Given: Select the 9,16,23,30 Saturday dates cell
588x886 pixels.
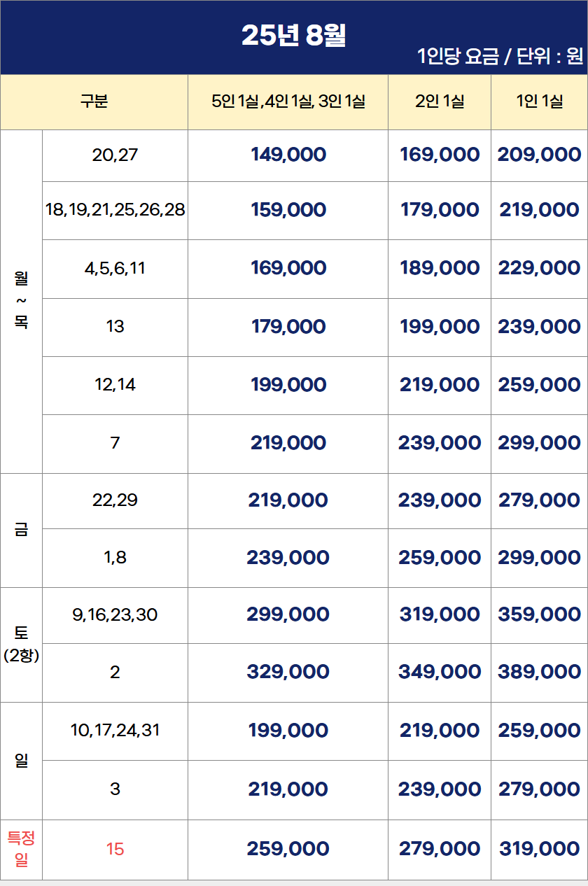Looking at the screenshot, I should pos(115,614).
